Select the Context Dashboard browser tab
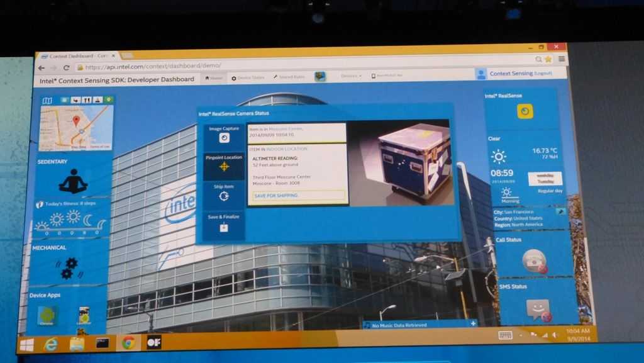 [x=78, y=56]
